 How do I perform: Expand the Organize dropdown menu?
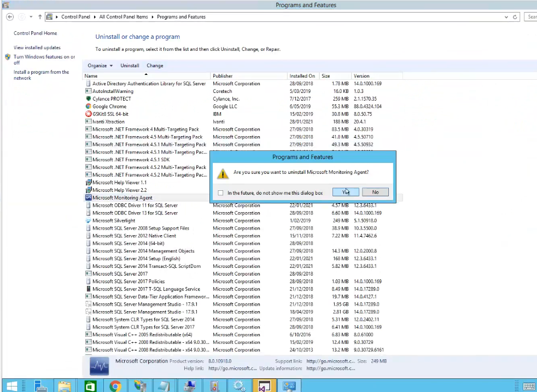(x=100, y=66)
